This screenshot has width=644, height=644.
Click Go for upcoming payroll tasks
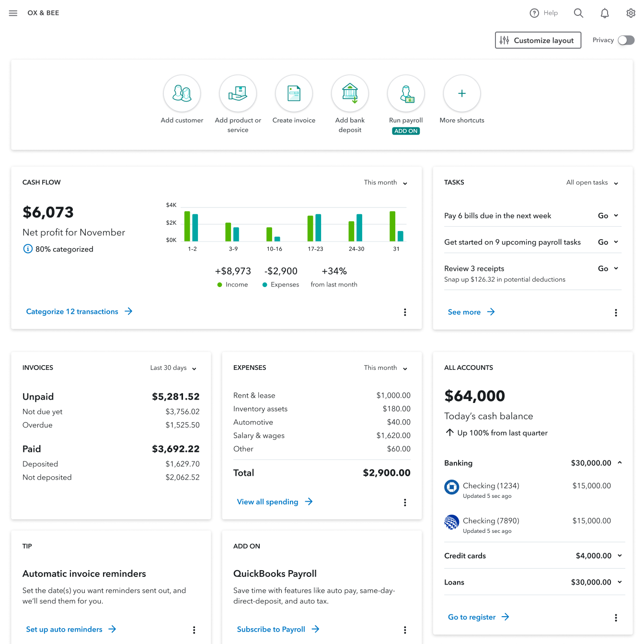click(603, 242)
